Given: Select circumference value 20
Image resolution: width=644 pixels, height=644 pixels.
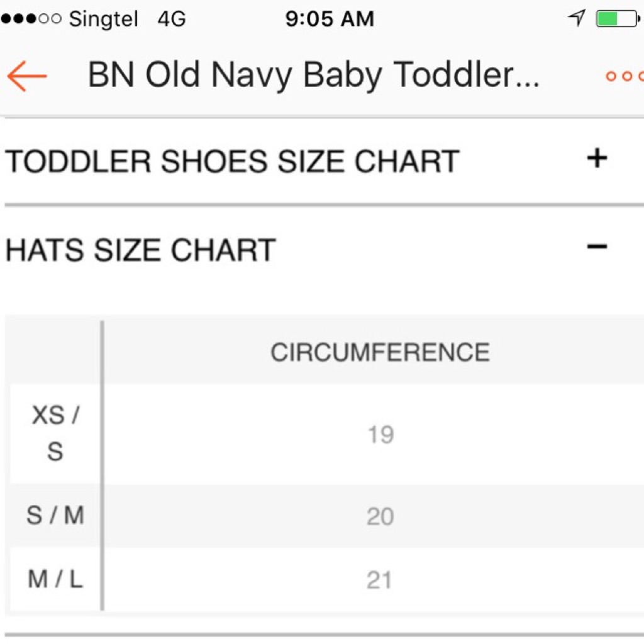Looking at the screenshot, I should pos(380,516).
